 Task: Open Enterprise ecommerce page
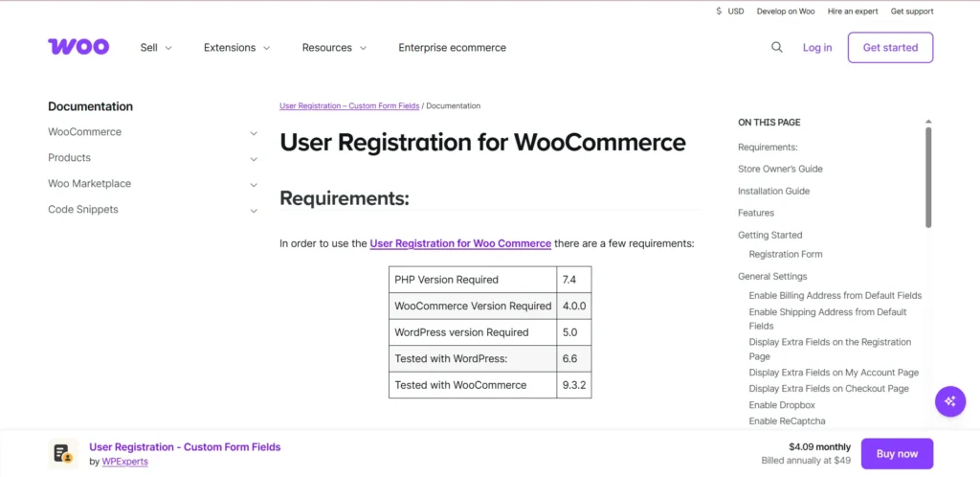(x=453, y=48)
